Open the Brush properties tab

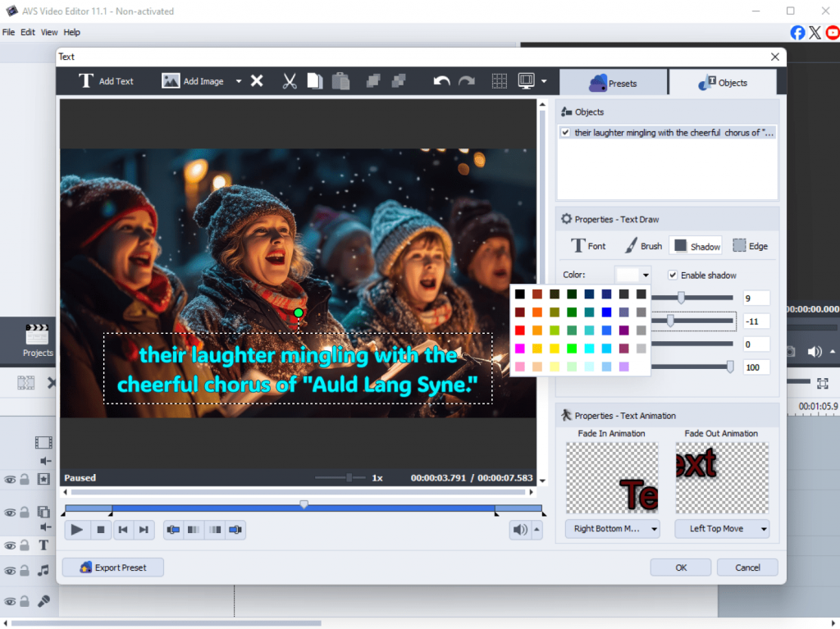point(642,246)
